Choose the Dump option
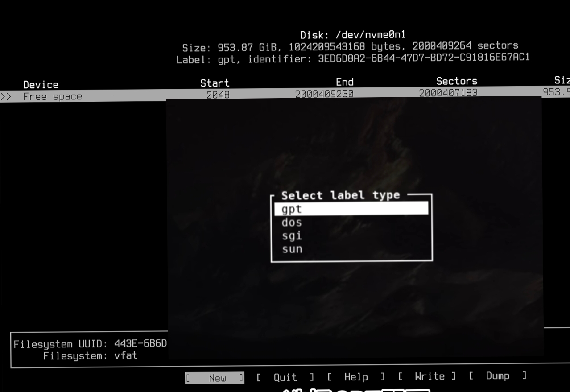 (x=498, y=376)
